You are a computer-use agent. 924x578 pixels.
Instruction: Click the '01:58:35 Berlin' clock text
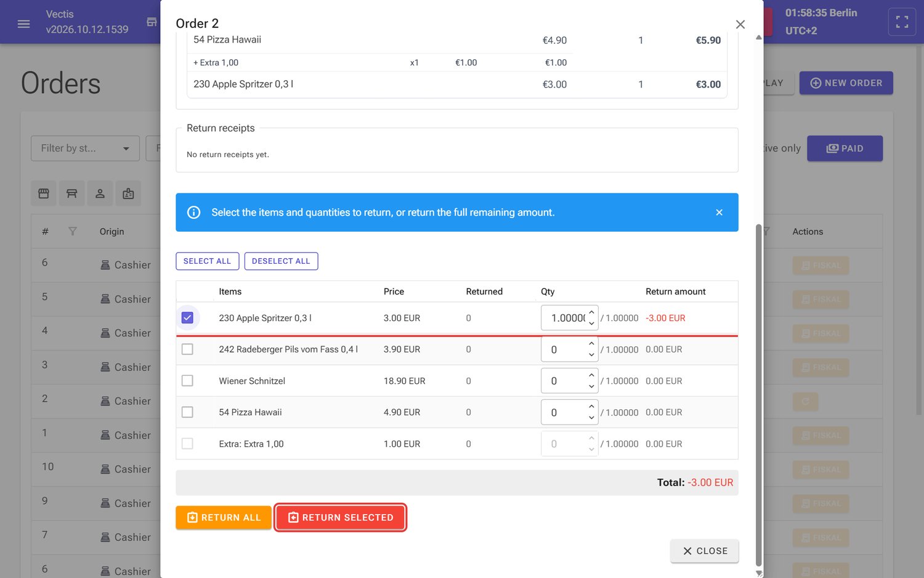coord(821,13)
